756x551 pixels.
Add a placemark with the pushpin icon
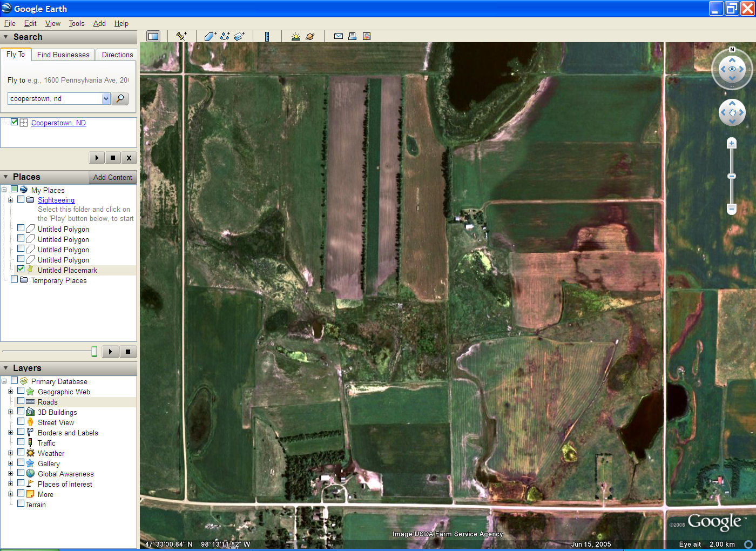(x=181, y=36)
